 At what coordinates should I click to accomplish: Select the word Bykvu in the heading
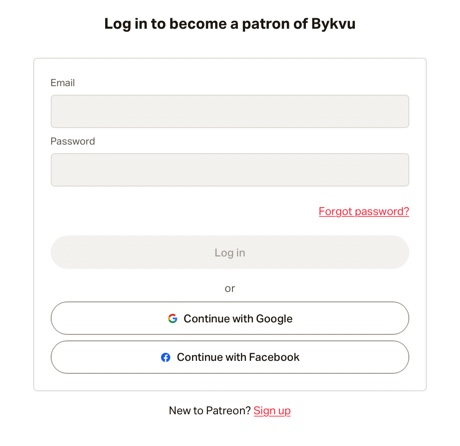coord(333,24)
